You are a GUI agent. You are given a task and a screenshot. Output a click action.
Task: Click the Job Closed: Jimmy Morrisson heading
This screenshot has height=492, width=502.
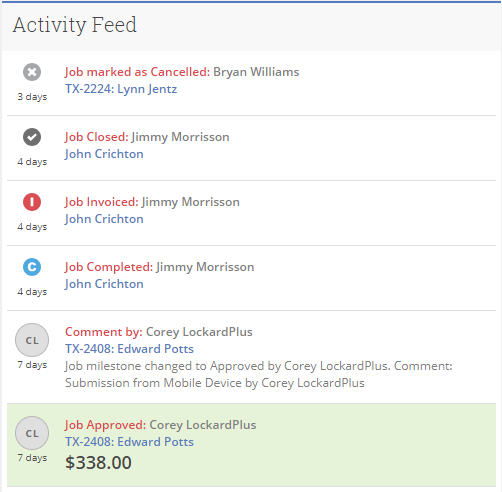tap(147, 137)
